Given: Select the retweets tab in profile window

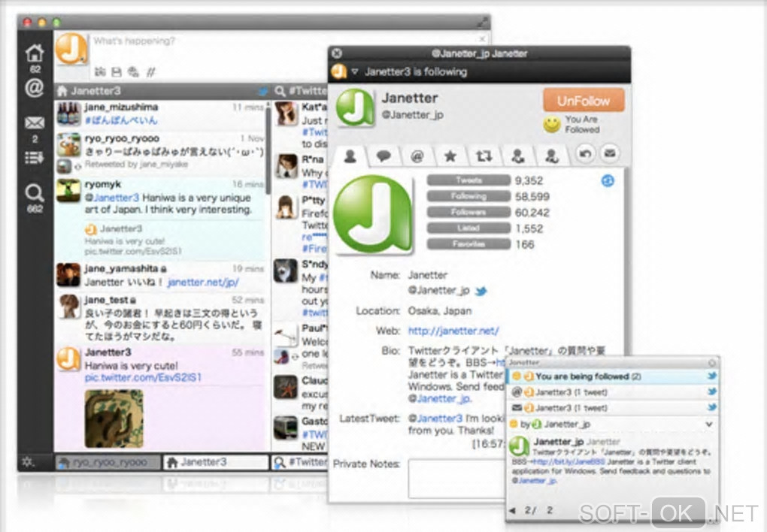Looking at the screenshot, I should tap(484, 156).
